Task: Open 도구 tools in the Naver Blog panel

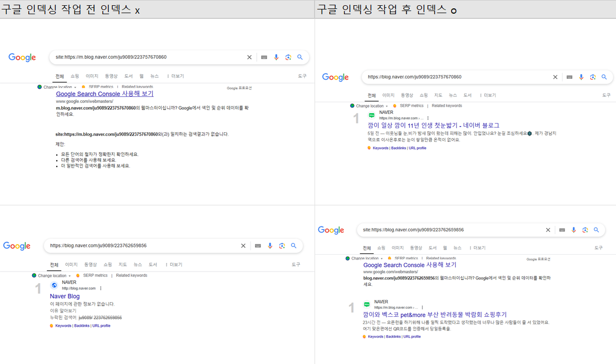Action: point(296,265)
